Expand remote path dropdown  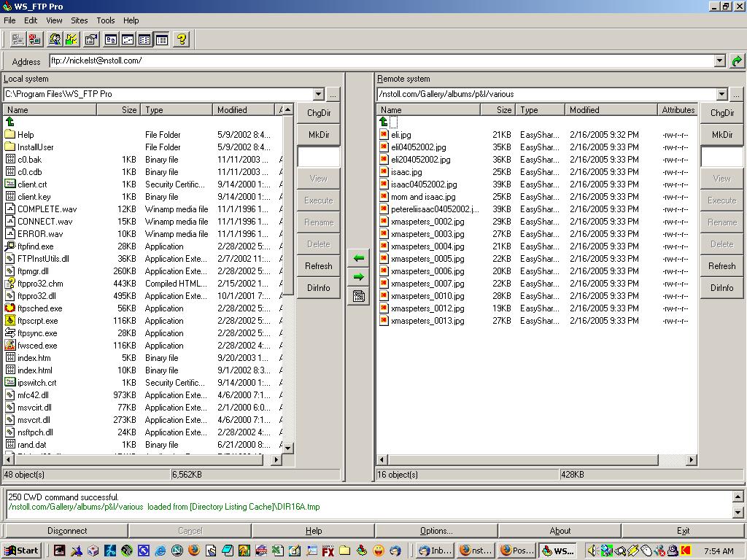tap(721, 94)
